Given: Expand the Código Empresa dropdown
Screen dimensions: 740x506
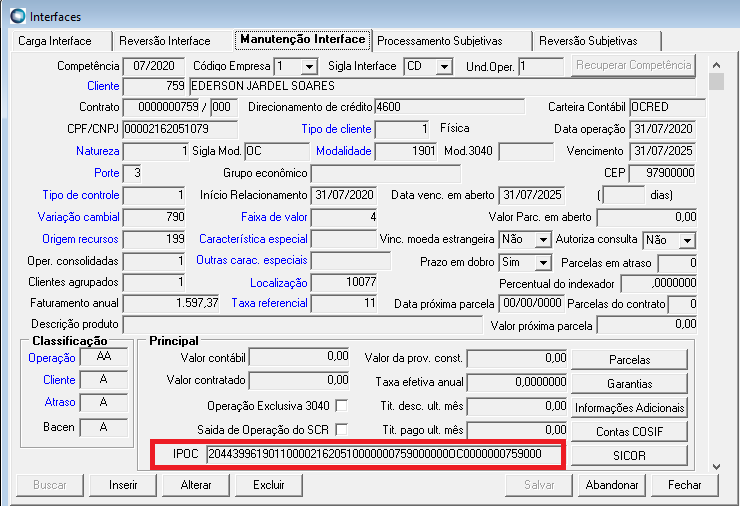Looking at the screenshot, I should coord(309,67).
